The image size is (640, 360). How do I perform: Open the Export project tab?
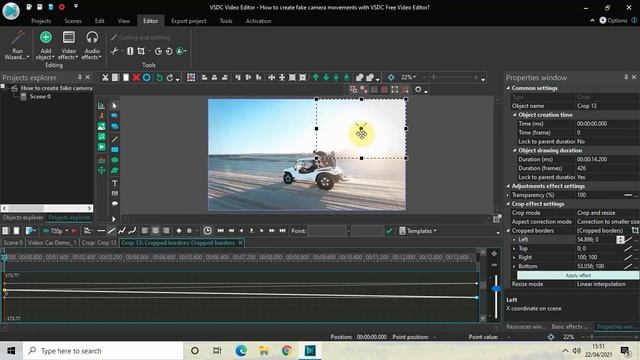coord(189,21)
